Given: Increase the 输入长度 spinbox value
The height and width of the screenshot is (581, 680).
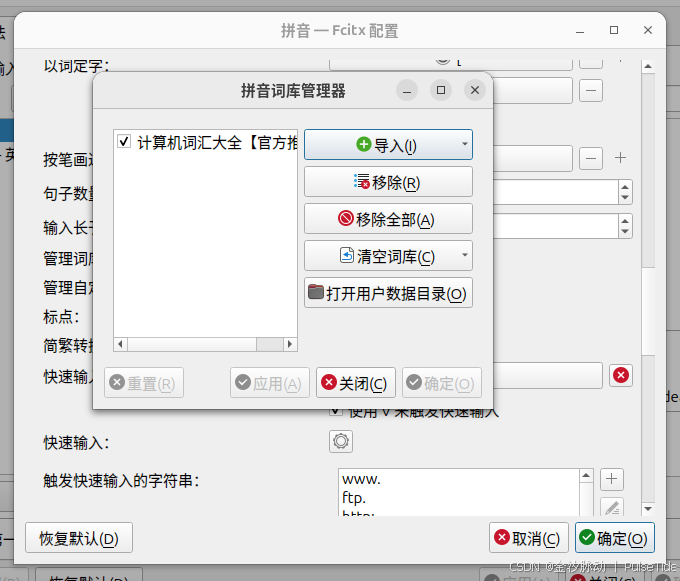Looking at the screenshot, I should coord(625,221).
